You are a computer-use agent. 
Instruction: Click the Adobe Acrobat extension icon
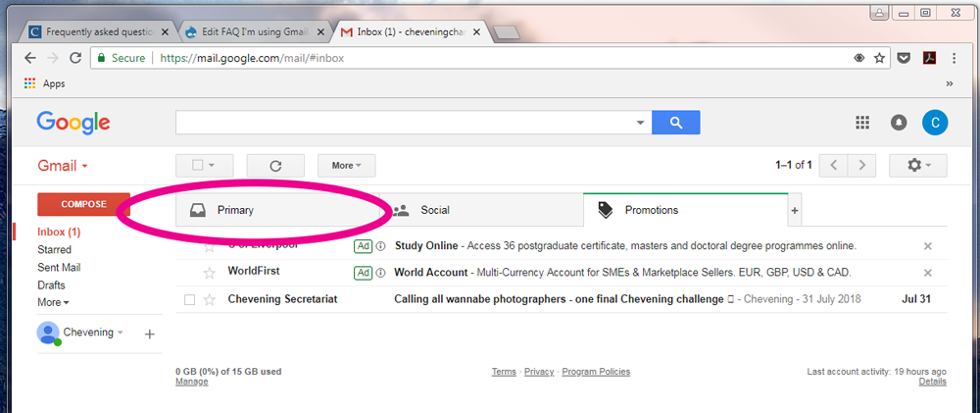pyautogui.click(x=929, y=58)
